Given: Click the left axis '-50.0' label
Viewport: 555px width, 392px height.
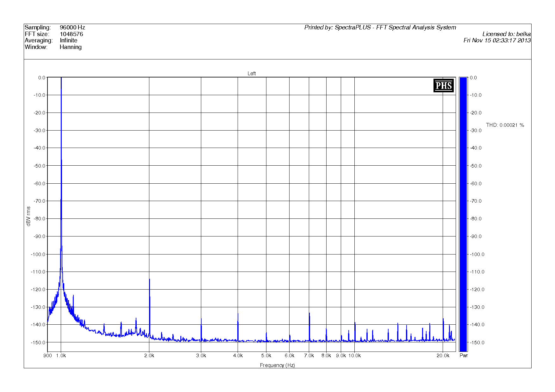Looking at the screenshot, I should 39,166.
